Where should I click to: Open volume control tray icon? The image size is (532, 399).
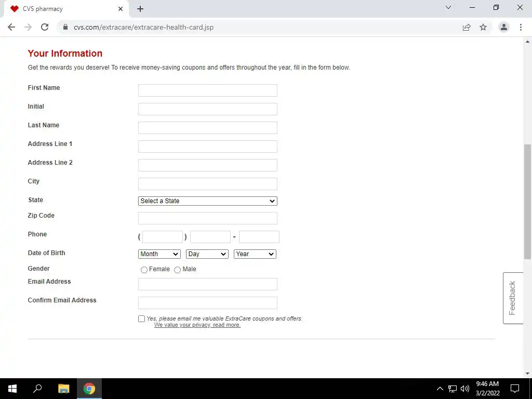click(x=465, y=389)
